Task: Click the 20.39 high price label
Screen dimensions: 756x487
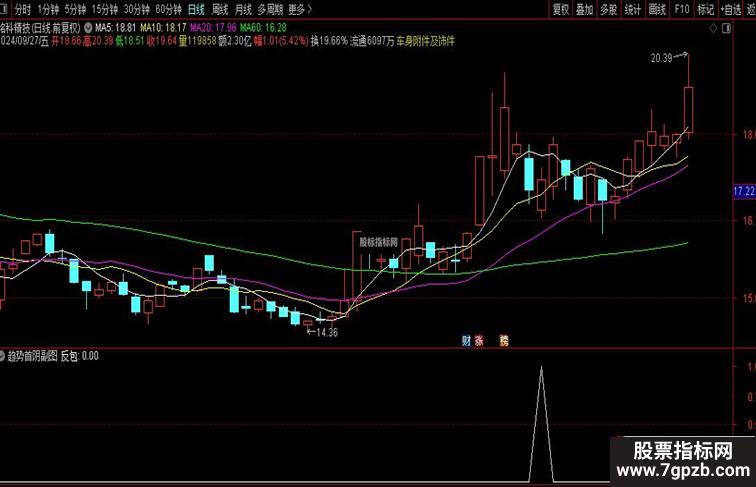Action: (661, 58)
